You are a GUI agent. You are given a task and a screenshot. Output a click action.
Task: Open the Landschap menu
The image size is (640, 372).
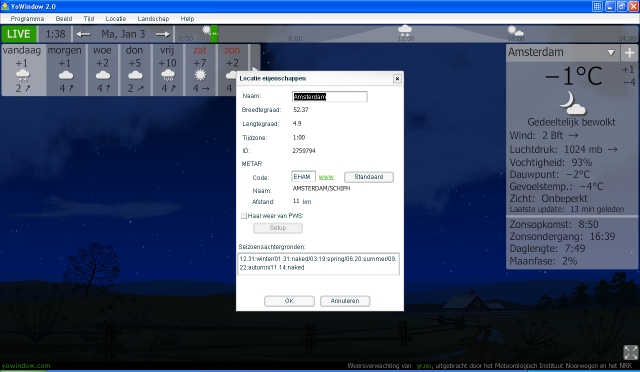point(153,19)
